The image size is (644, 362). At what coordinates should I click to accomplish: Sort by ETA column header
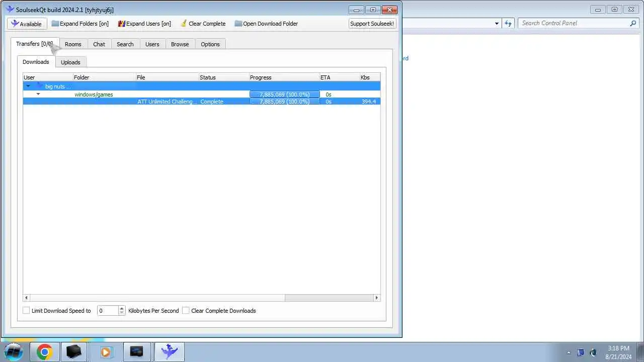click(340, 77)
